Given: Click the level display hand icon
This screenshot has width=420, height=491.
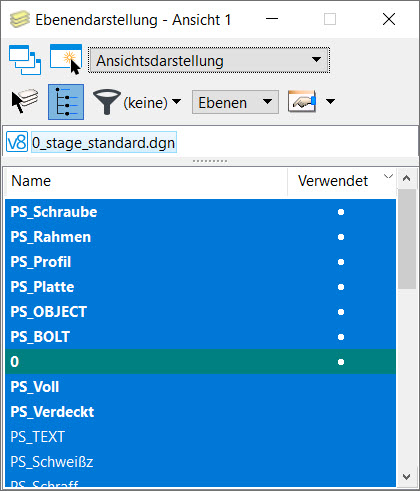Looking at the screenshot, I should pyautogui.click(x=302, y=101).
